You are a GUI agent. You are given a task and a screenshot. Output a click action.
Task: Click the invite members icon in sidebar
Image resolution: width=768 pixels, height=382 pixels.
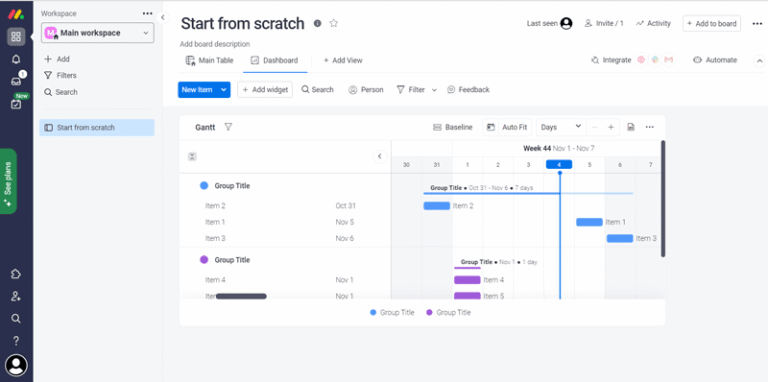[x=16, y=296]
